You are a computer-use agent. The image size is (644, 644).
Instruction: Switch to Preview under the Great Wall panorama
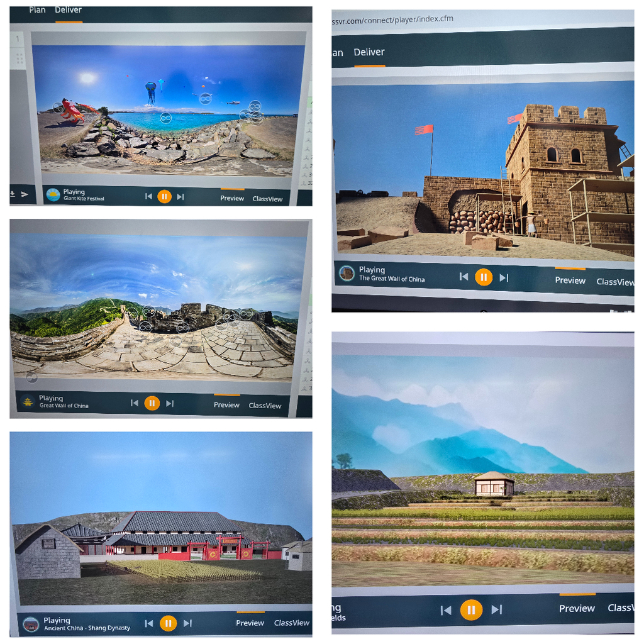pos(226,405)
